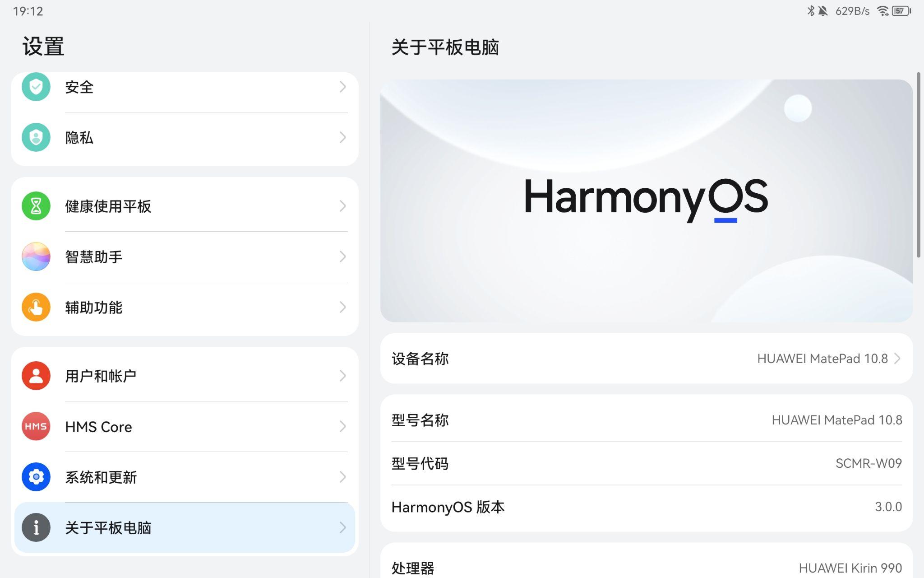Expand the chevron next to 关于平板电脑 in sidebar
This screenshot has width=924, height=578.
tap(343, 527)
